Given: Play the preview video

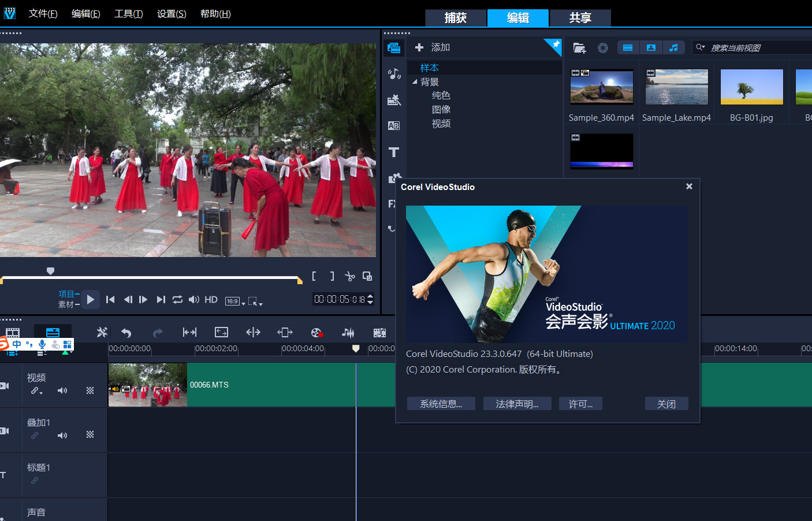Looking at the screenshot, I should click(x=90, y=299).
